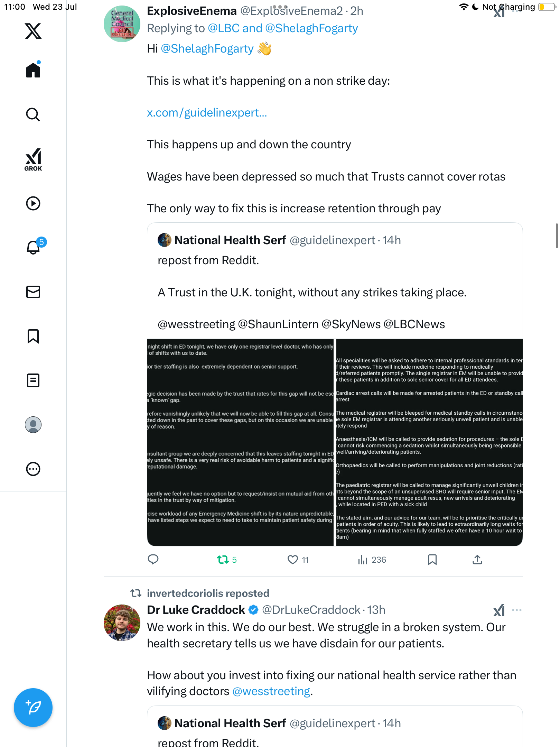The image size is (560, 747).
Task: Open the Search magnifier in sidebar
Action: point(33,114)
